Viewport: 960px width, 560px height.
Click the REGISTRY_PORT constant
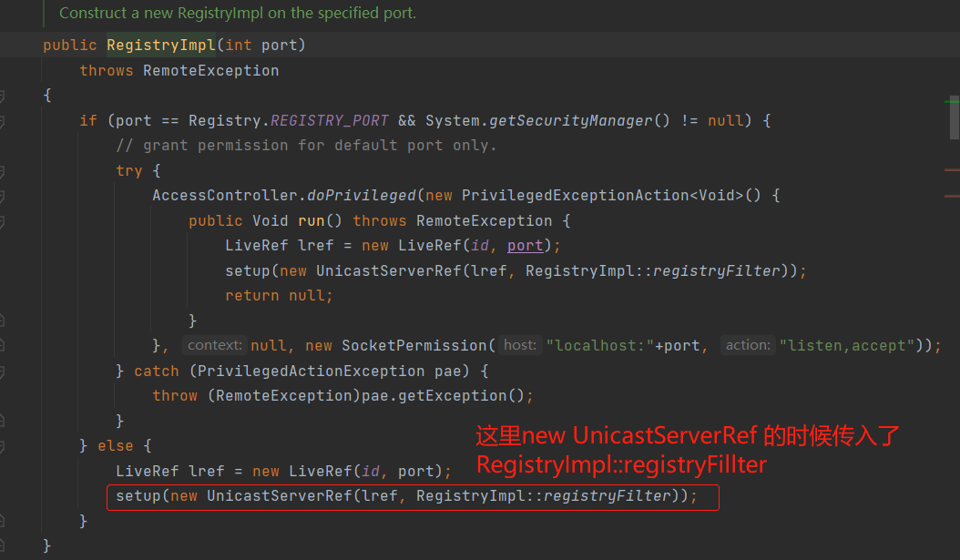click(x=330, y=120)
